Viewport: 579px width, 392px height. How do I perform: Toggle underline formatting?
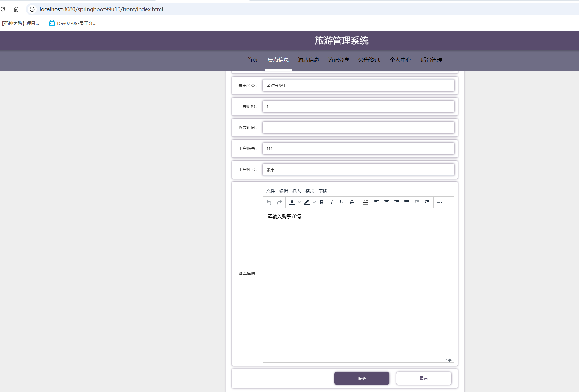(342, 202)
